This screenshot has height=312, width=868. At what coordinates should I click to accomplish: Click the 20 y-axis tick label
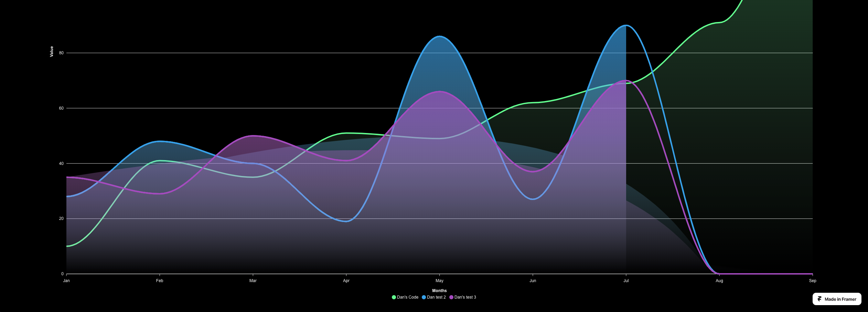click(x=61, y=219)
